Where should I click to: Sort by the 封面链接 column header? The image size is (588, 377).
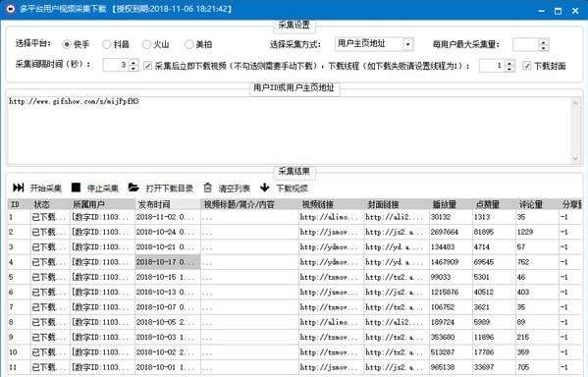pyautogui.click(x=397, y=204)
